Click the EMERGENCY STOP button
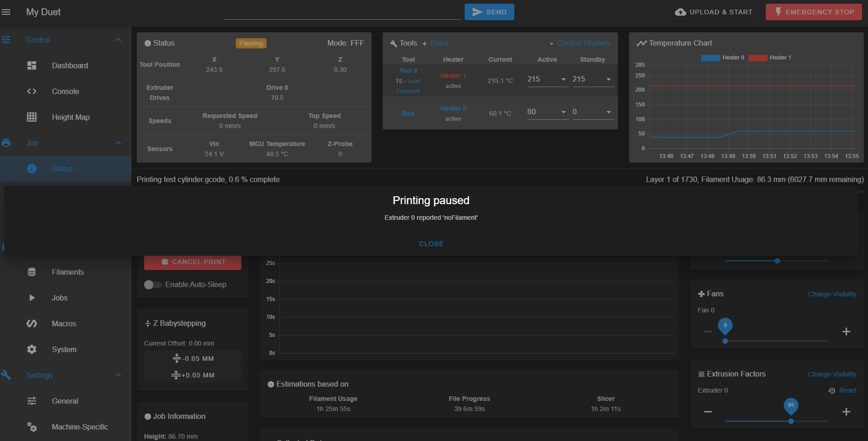 814,12
